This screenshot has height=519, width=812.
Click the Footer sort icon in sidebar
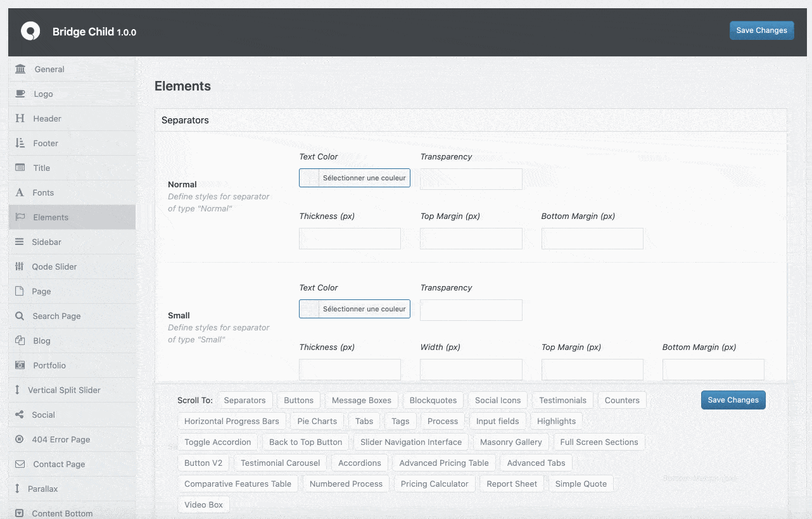pos(20,143)
